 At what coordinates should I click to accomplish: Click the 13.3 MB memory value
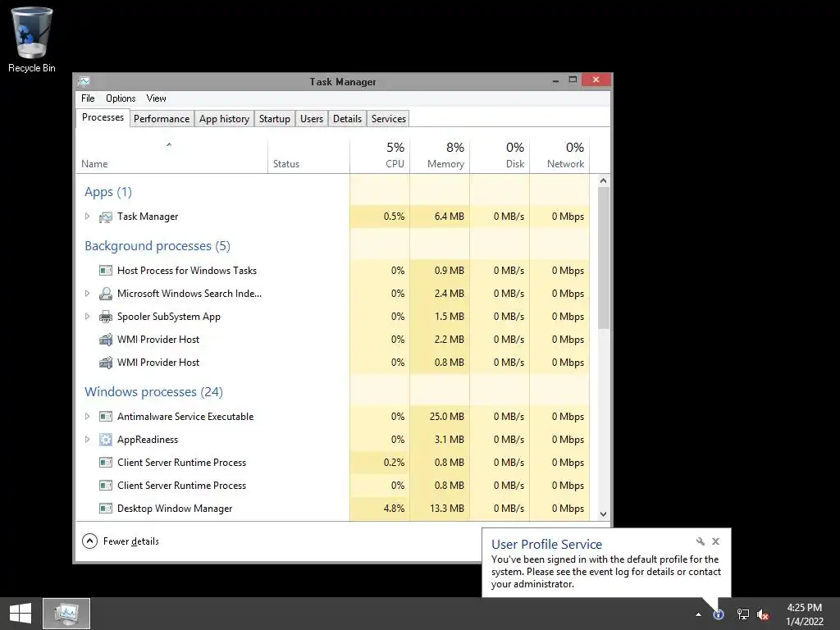(447, 509)
